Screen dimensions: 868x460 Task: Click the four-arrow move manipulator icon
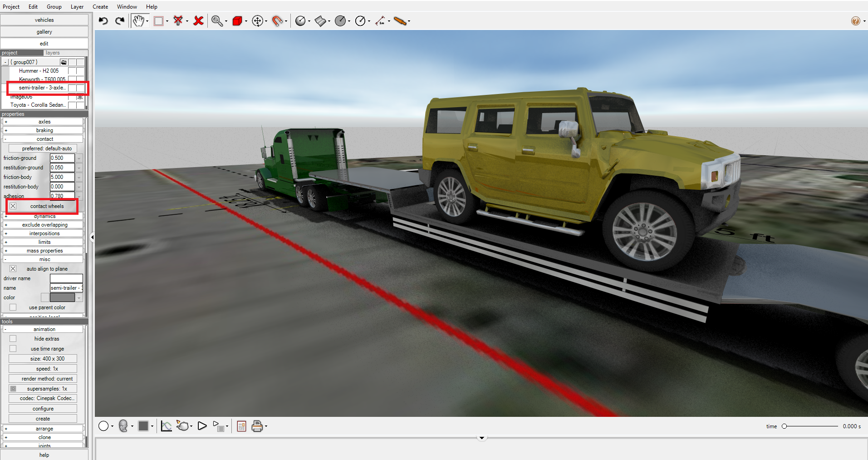[x=257, y=21]
